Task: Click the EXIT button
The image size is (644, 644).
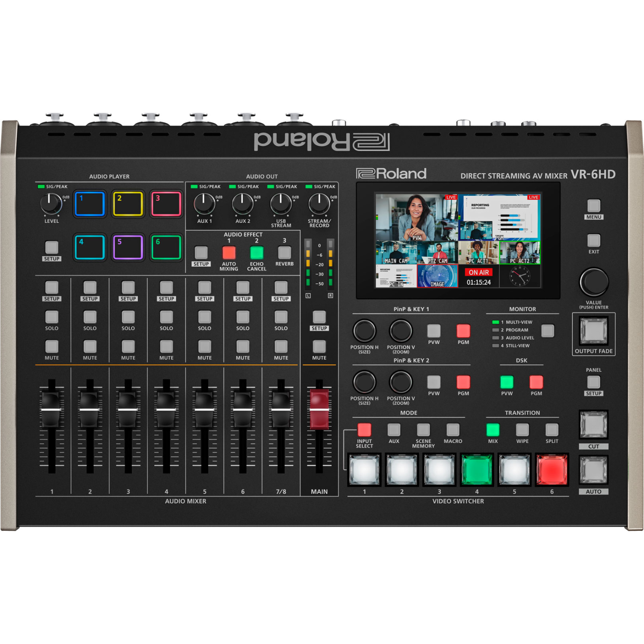Action: (594, 240)
